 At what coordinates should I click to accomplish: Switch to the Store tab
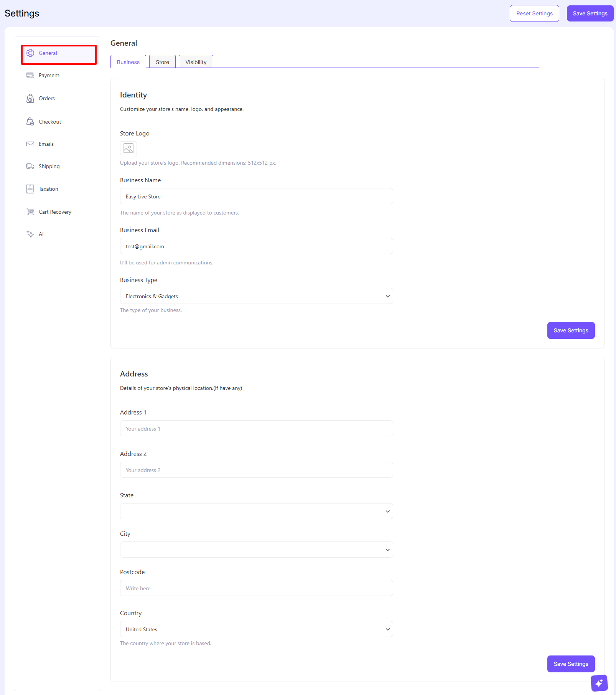point(162,62)
